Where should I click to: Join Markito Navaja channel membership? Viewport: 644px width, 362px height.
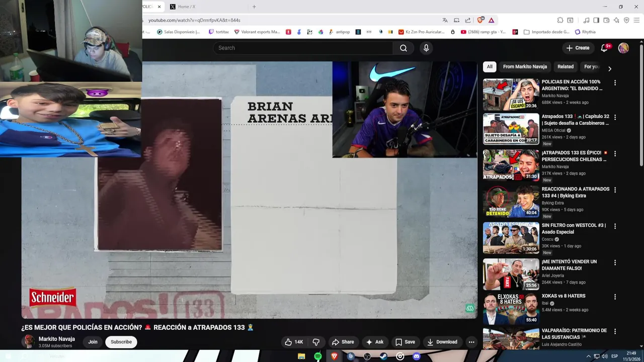(93, 342)
